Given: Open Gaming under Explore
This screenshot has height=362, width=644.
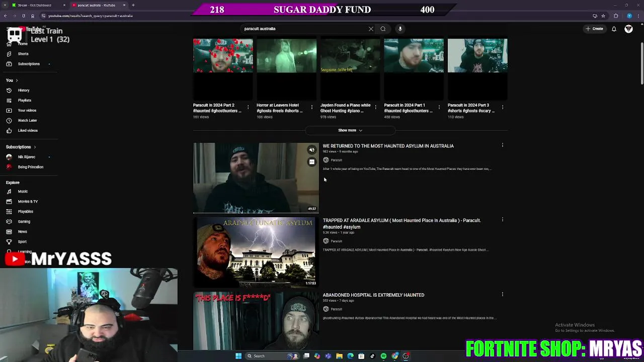Looking at the screenshot, I should (24, 222).
